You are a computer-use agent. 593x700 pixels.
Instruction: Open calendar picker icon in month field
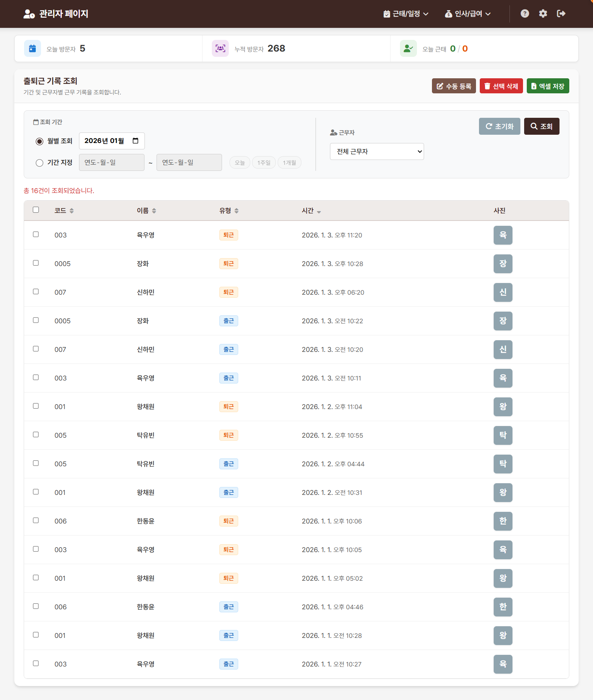[x=135, y=141]
